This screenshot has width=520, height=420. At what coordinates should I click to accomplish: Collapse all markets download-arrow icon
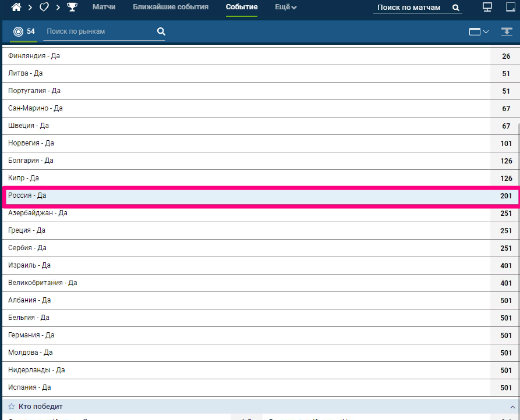pos(507,32)
